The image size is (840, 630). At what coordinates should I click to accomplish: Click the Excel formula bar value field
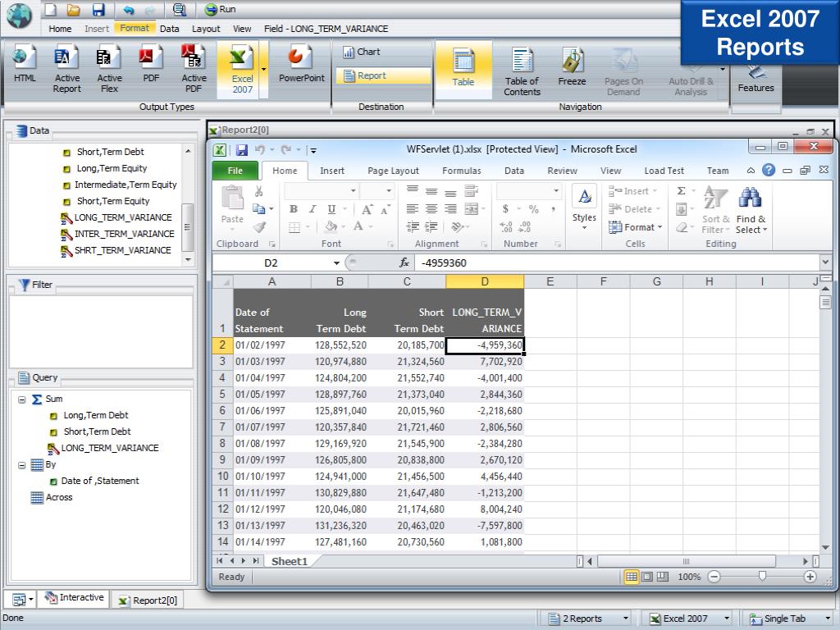coord(616,263)
